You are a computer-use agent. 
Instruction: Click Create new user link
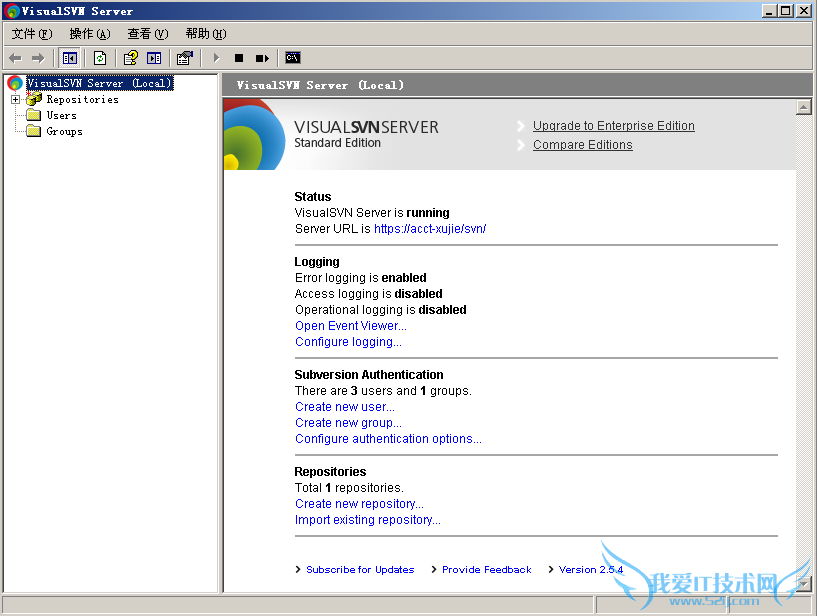(345, 407)
